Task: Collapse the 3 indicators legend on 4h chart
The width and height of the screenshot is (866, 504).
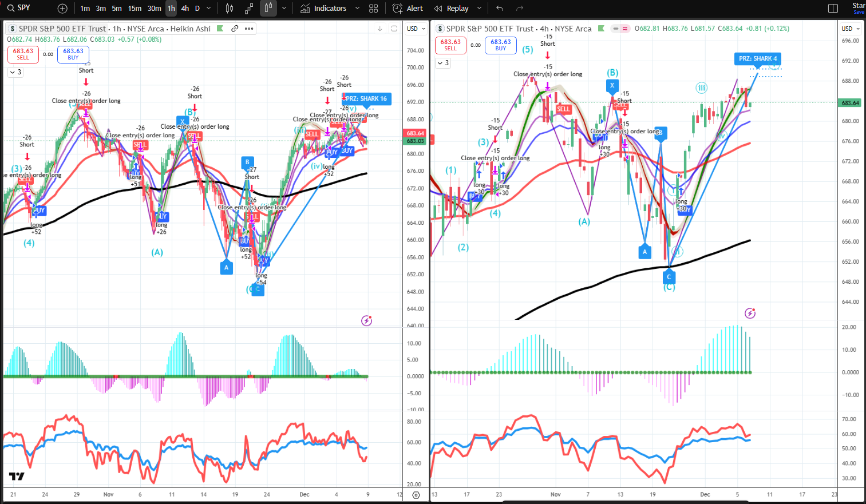Action: click(x=443, y=63)
